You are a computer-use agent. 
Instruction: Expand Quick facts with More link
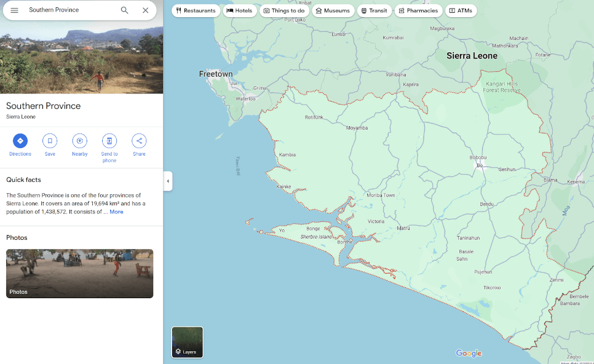[116, 212]
